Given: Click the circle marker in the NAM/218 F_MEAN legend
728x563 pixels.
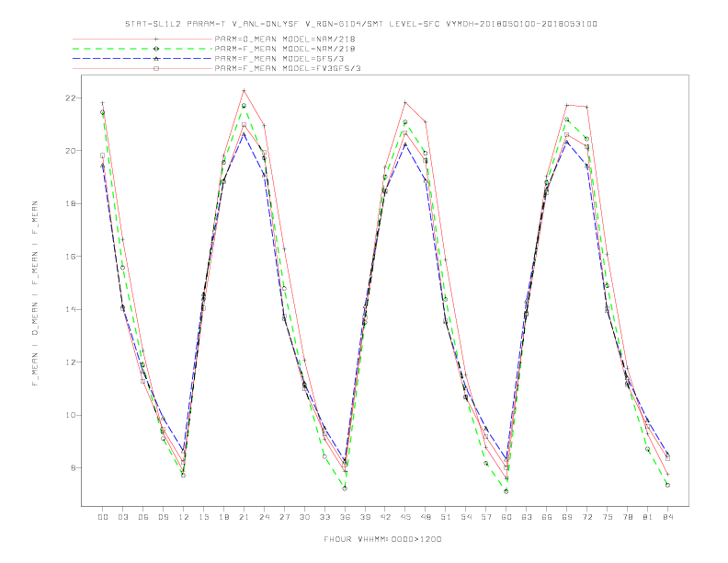Looking at the screenshot, I should [156, 49].
